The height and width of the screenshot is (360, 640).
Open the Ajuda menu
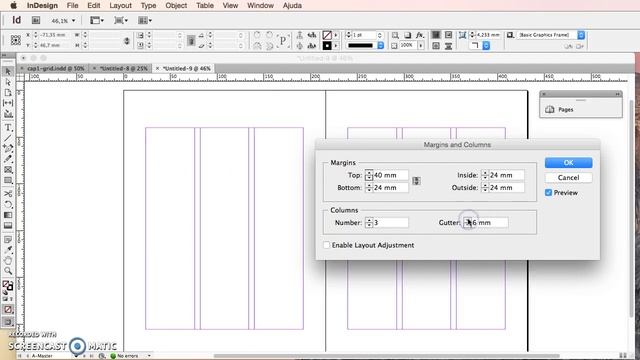pyautogui.click(x=292, y=5)
